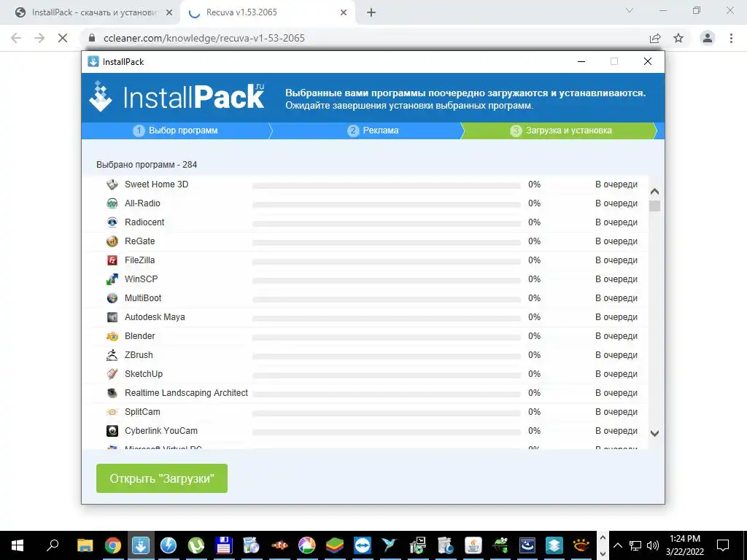
Task: Open Windows Start menu
Action: tap(18, 545)
